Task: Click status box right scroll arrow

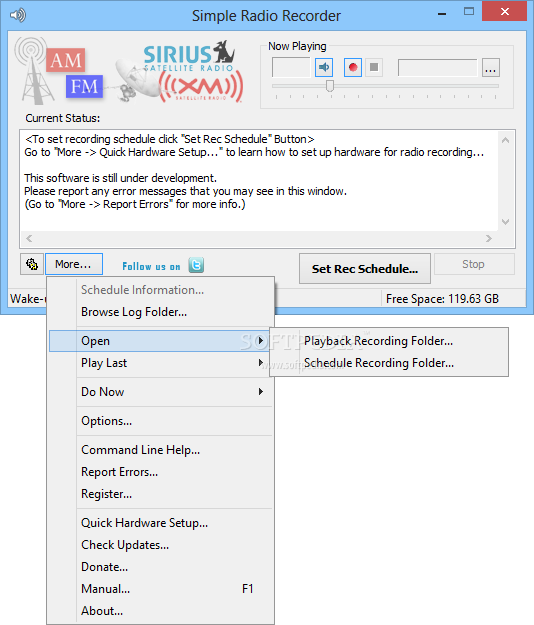Action: point(489,238)
